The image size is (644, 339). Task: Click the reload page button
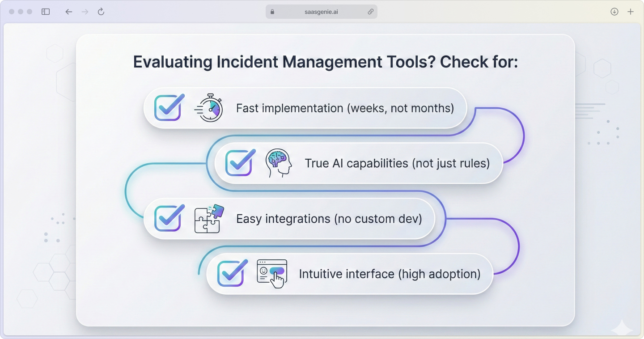[101, 11]
